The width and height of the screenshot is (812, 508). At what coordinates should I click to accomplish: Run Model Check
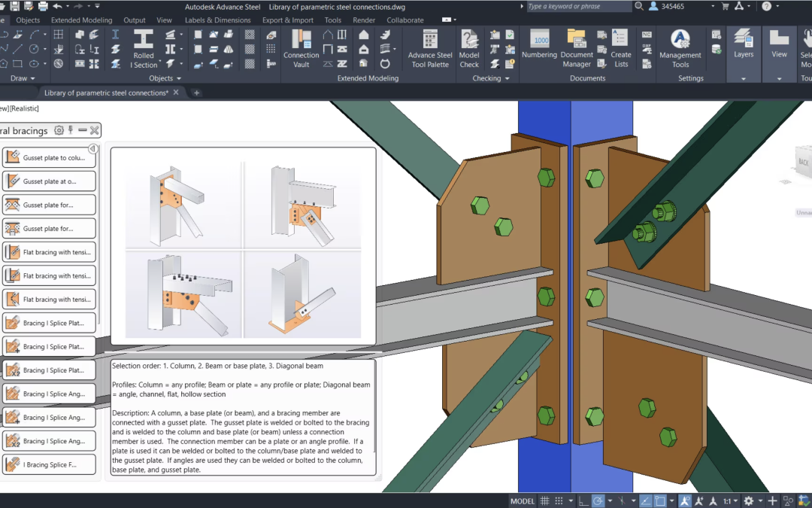coord(469,49)
